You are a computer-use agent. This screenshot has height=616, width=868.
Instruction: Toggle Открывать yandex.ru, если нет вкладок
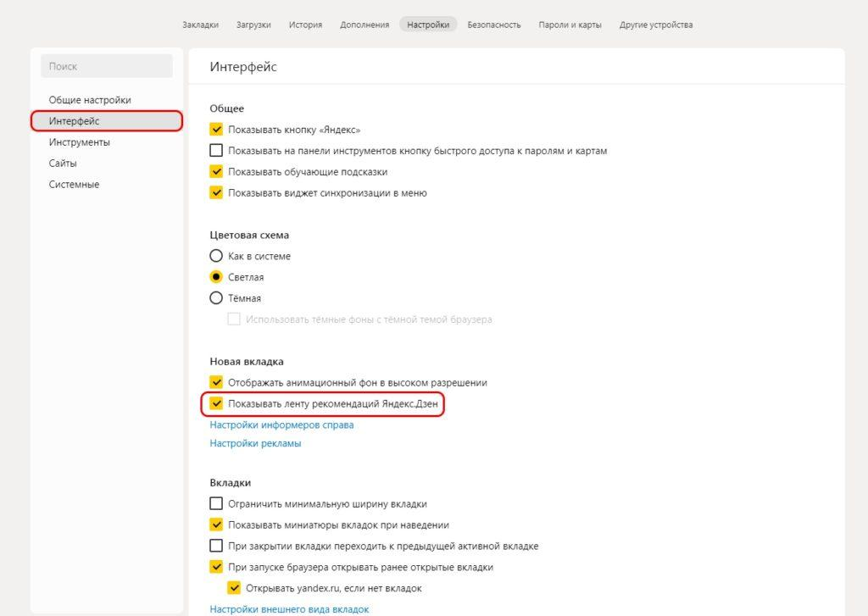point(234,588)
